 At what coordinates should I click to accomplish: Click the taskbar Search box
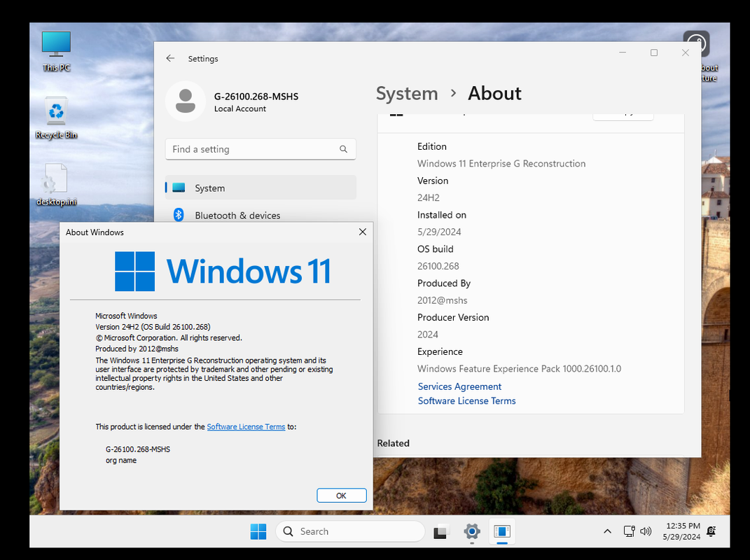[x=350, y=531]
